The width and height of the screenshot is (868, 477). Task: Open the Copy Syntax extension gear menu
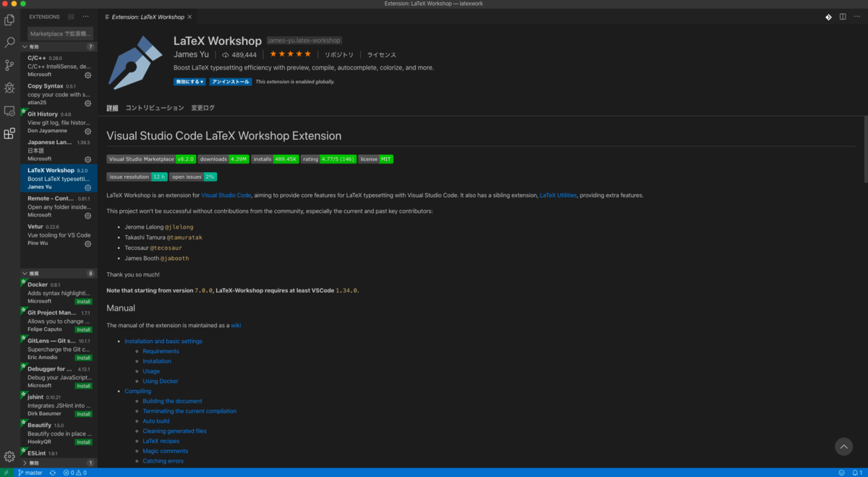tap(88, 104)
